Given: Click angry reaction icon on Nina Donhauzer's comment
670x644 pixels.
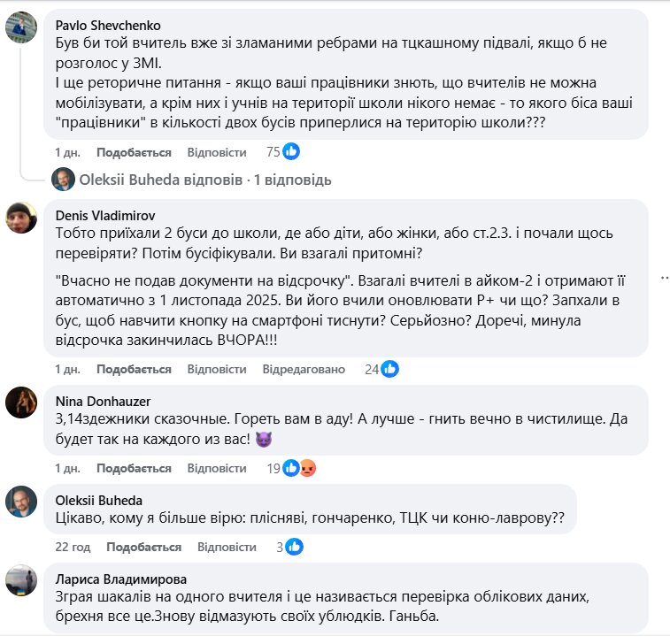Looking at the screenshot, I should pos(308,468).
